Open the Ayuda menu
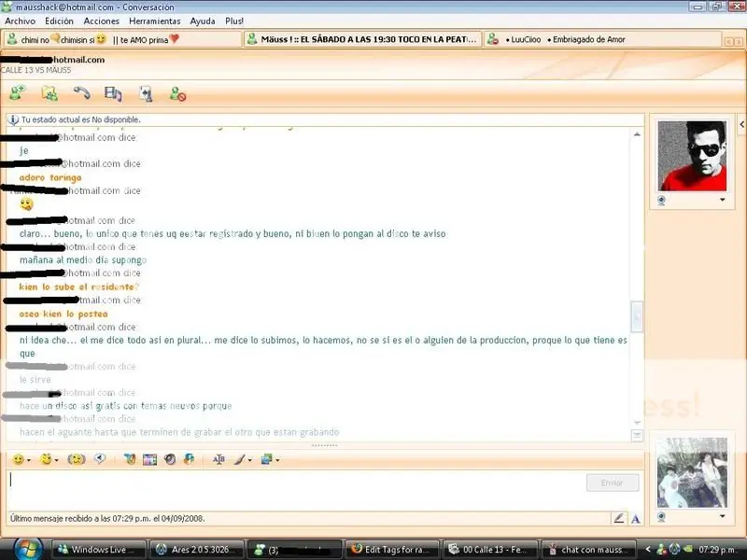 pyautogui.click(x=203, y=21)
